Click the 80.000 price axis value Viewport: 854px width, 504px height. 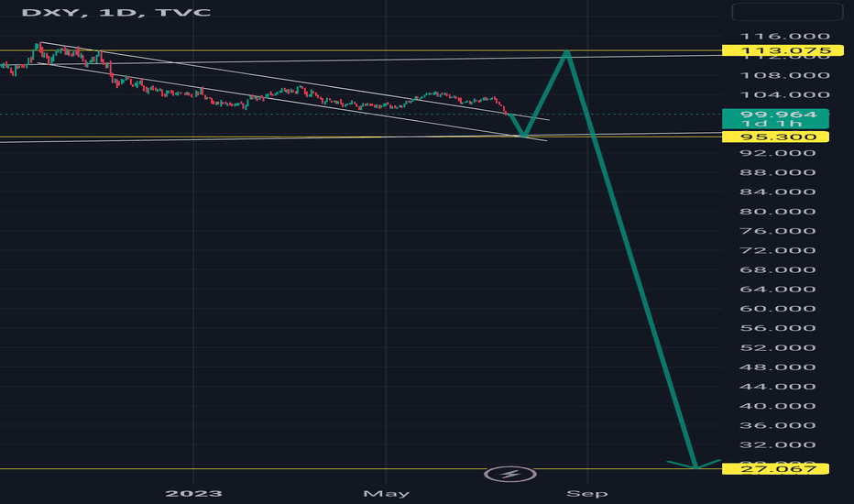tap(778, 212)
